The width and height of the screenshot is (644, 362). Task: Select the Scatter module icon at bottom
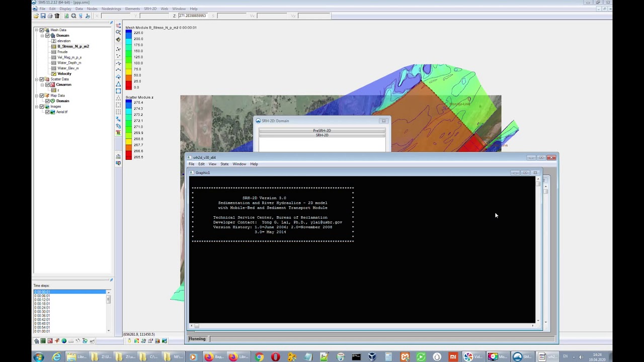pos(50,341)
